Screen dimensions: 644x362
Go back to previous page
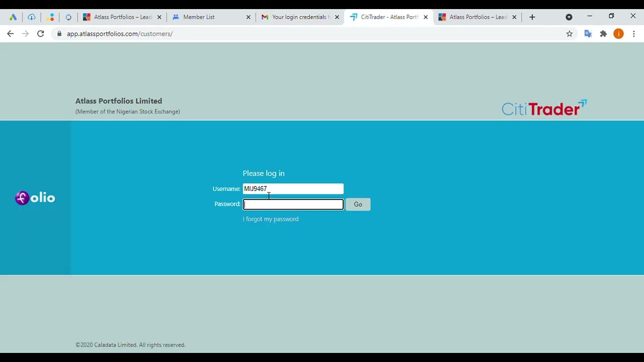11,34
